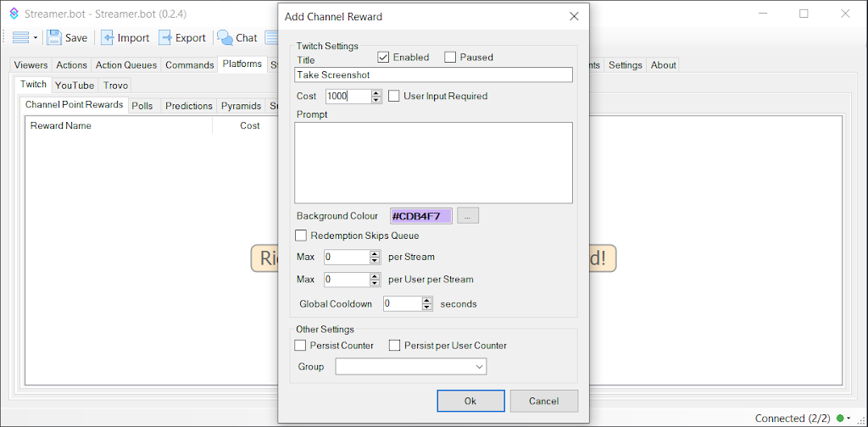The image size is (868, 427).
Task: Click the #CDB4F7 background colour swatch
Action: coord(421,216)
